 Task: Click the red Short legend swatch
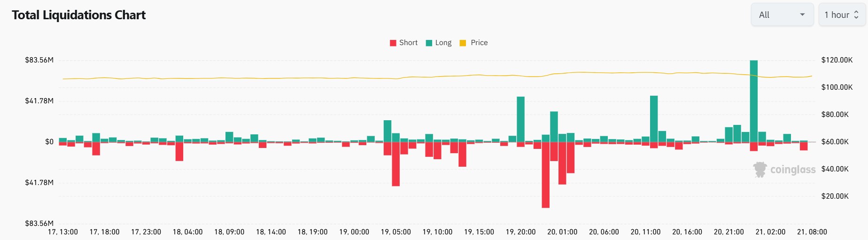(393, 43)
